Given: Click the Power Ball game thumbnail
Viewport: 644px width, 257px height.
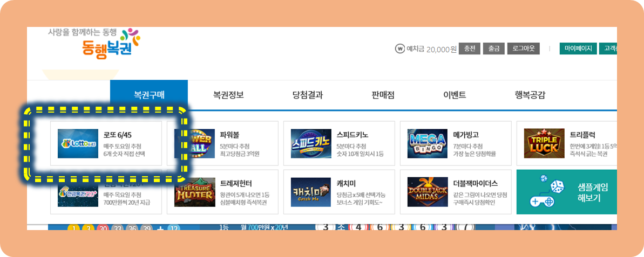Looking at the screenshot, I should (x=195, y=143).
